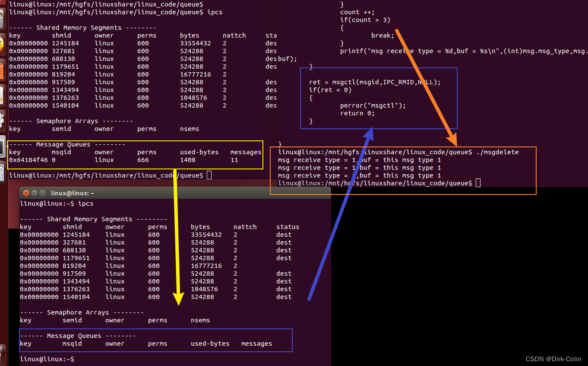
Task: Minimize the linux@linux terminal window
Action: [34, 193]
